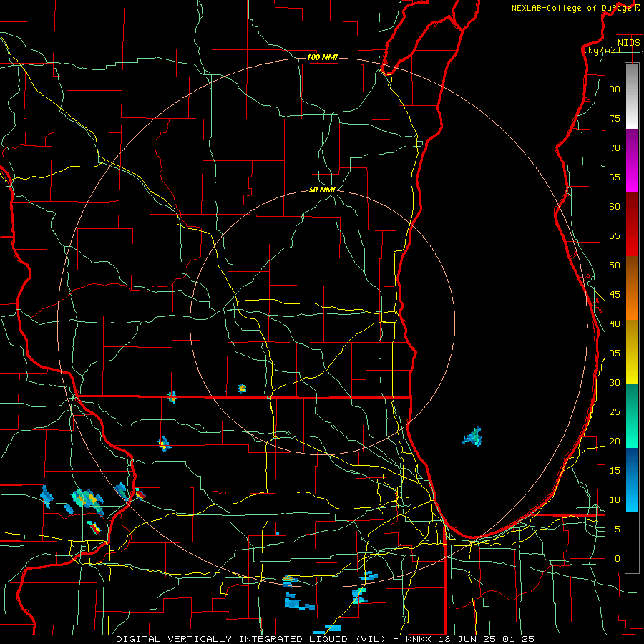Click the NIDS label above the color scale
Screen dimensions: 644x644
tap(628, 43)
